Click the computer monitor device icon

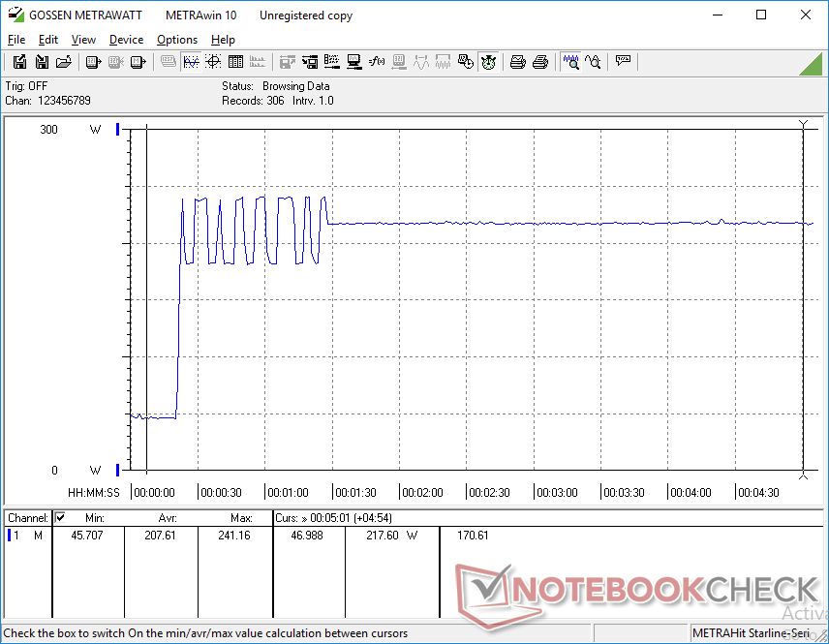[354, 62]
